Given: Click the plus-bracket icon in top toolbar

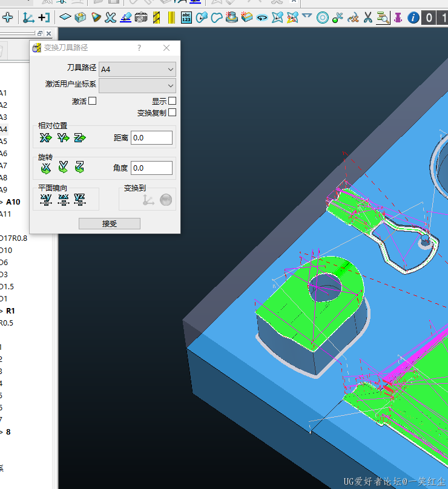Looking at the screenshot, I should coord(44,18).
